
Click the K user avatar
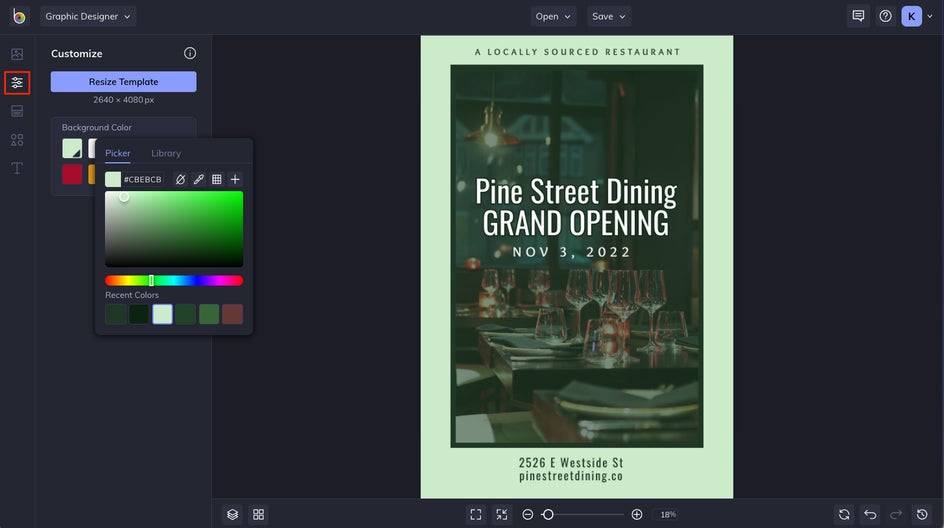coord(911,16)
